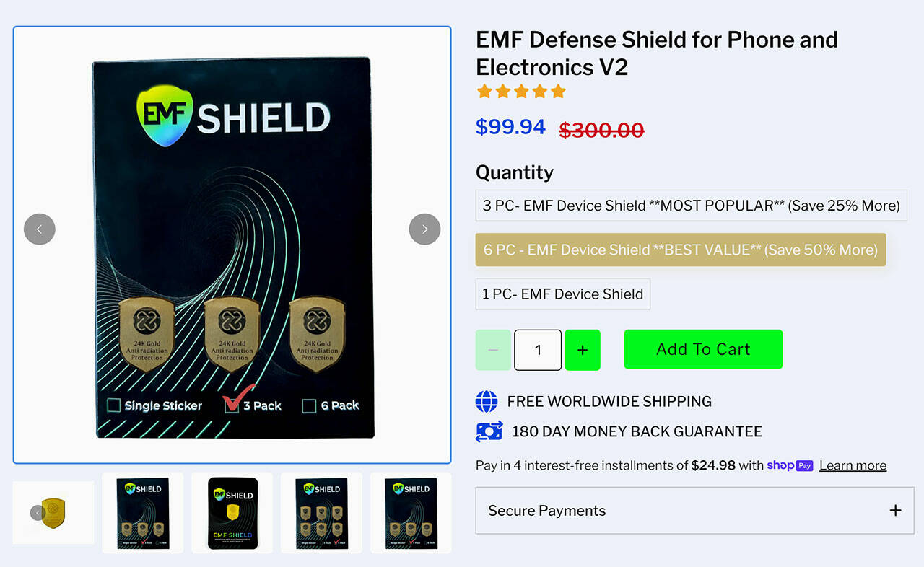Expand Secure Payments with the plus icon
The height and width of the screenshot is (567, 924).
(x=895, y=511)
